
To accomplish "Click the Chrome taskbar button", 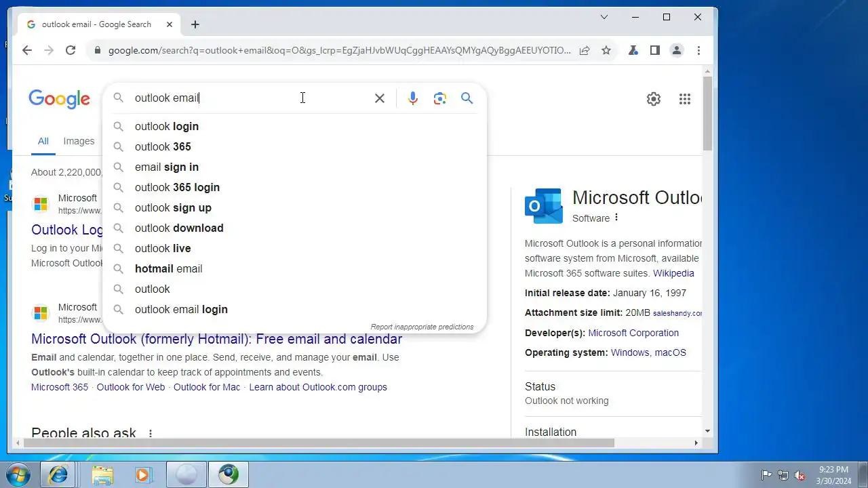I will (229, 475).
